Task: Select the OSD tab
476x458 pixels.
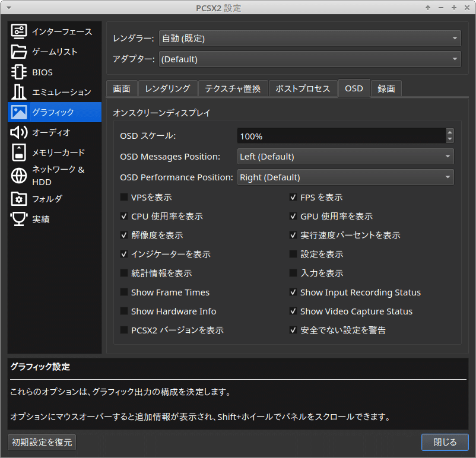Action: coord(354,88)
